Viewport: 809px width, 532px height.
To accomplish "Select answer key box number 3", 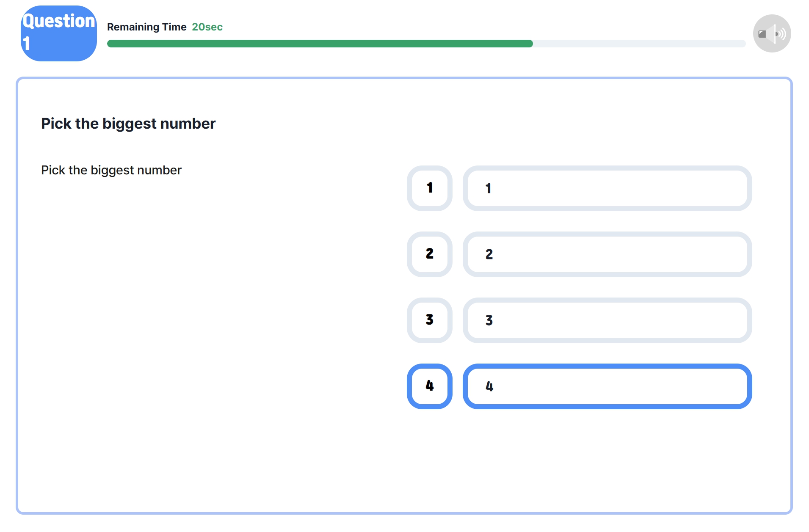I will (x=430, y=320).
